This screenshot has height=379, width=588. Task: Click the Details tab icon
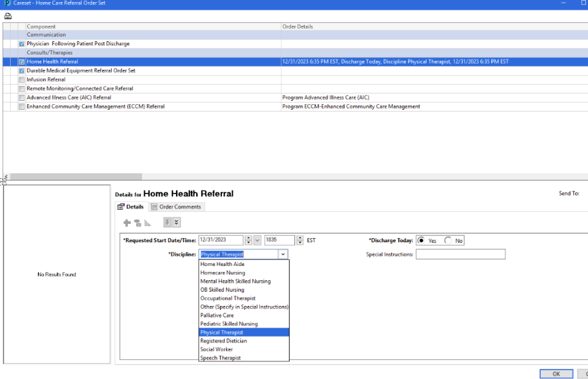click(120, 207)
